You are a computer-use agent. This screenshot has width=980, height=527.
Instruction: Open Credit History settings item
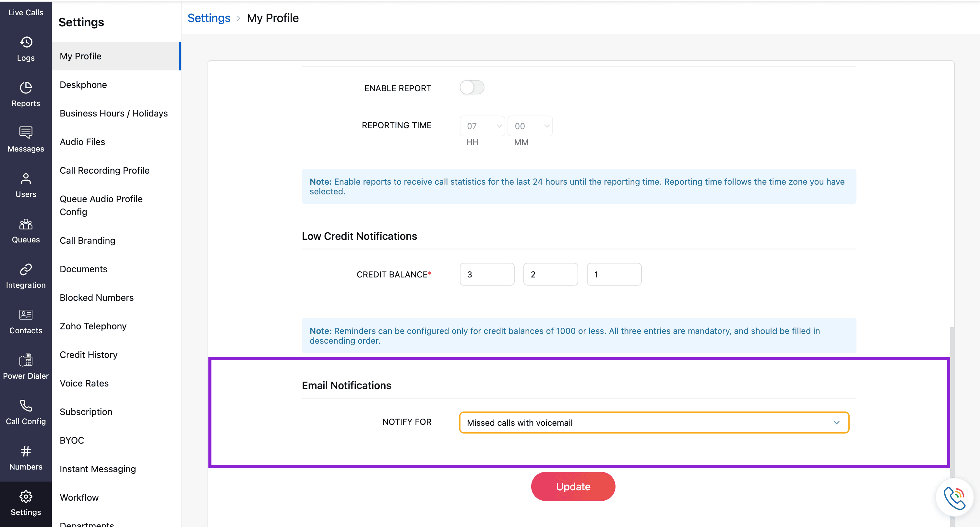[89, 354]
